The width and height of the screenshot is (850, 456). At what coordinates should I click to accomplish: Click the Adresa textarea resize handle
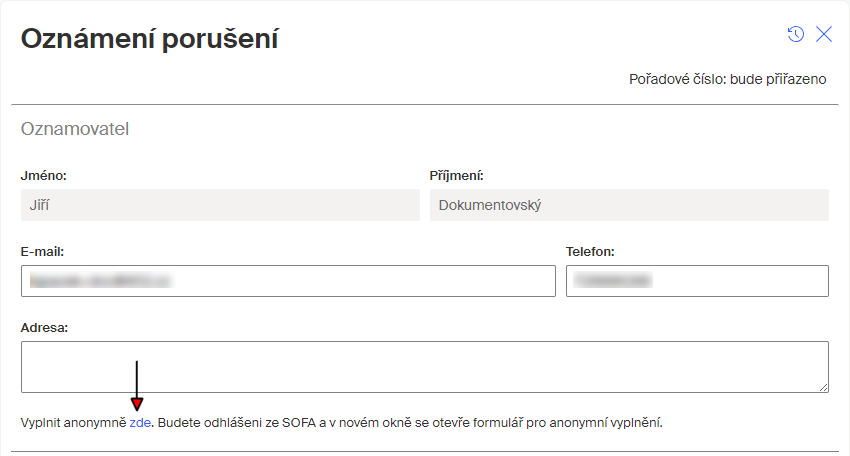823,387
